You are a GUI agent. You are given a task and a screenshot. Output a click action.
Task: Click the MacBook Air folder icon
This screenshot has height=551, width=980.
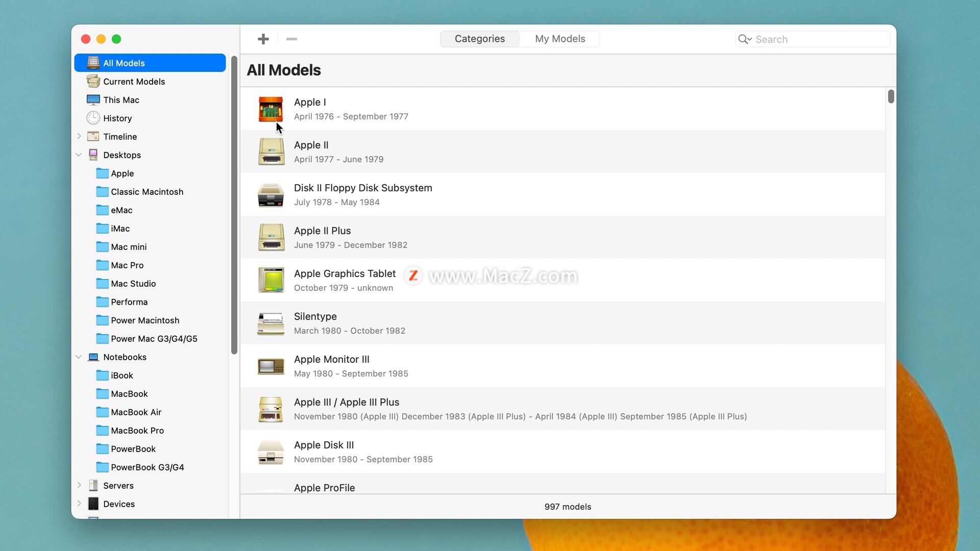click(x=102, y=412)
